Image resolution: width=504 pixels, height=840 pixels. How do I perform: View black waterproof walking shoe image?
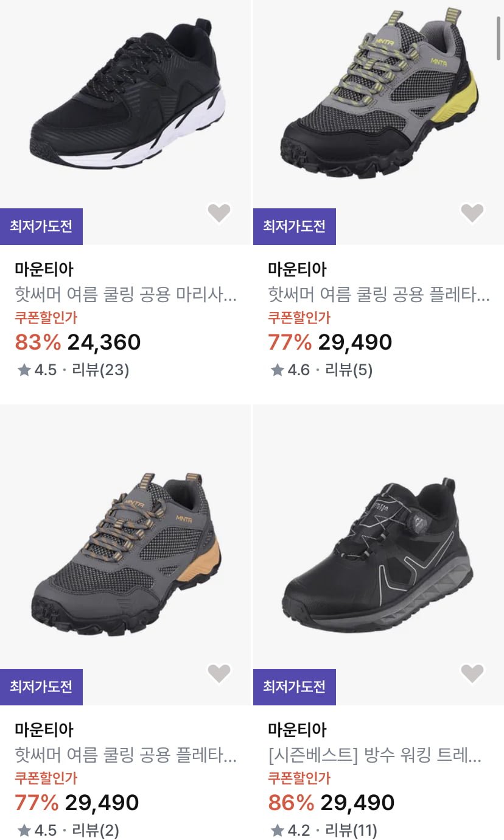pyautogui.click(x=379, y=554)
